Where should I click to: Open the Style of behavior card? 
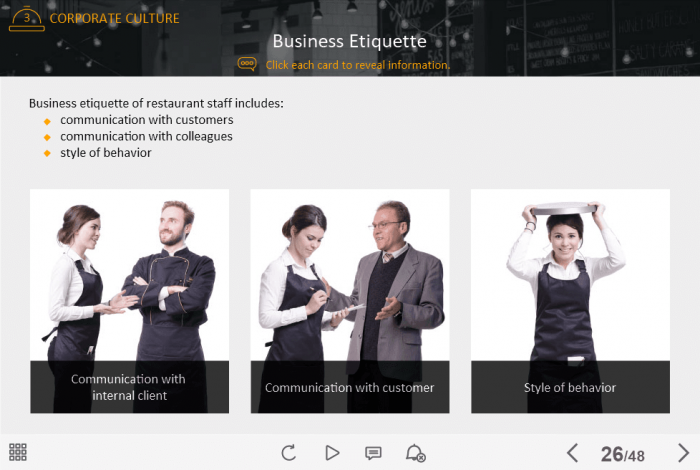coord(571,301)
